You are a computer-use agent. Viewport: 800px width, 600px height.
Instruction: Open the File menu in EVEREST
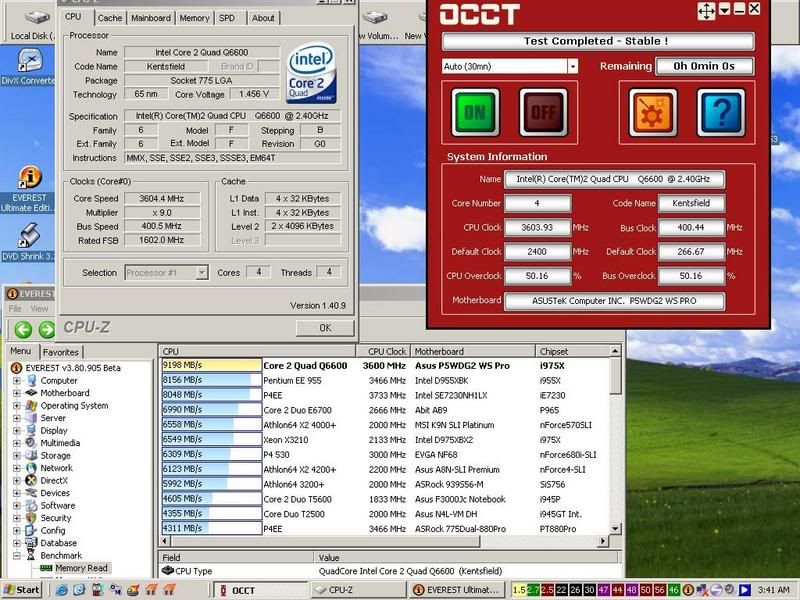click(x=15, y=309)
